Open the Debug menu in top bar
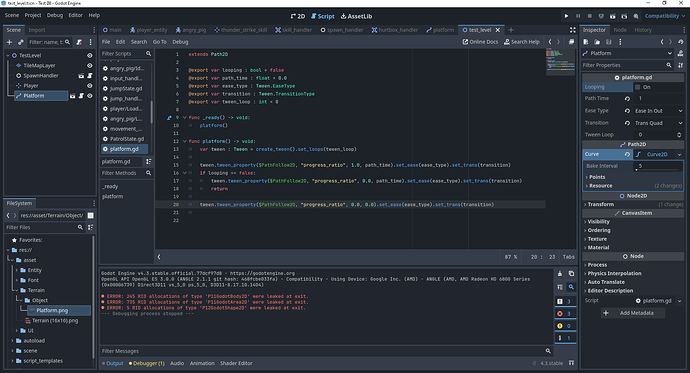This screenshot has height=373, width=690. pyautogui.click(x=55, y=15)
